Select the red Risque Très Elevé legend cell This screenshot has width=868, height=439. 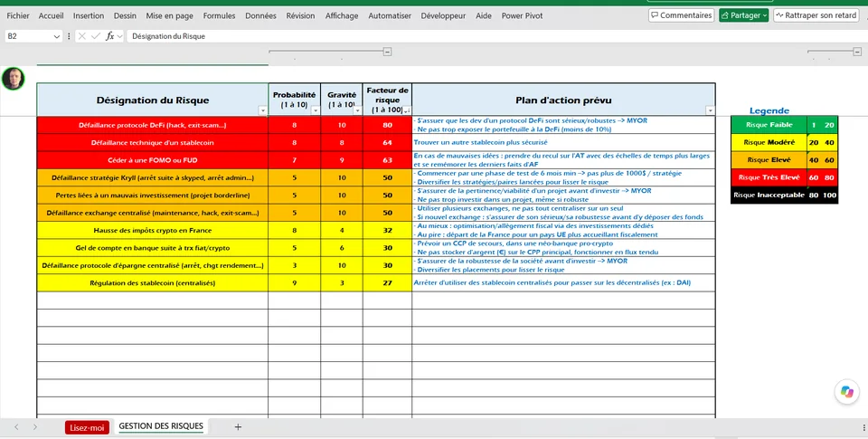coord(769,177)
